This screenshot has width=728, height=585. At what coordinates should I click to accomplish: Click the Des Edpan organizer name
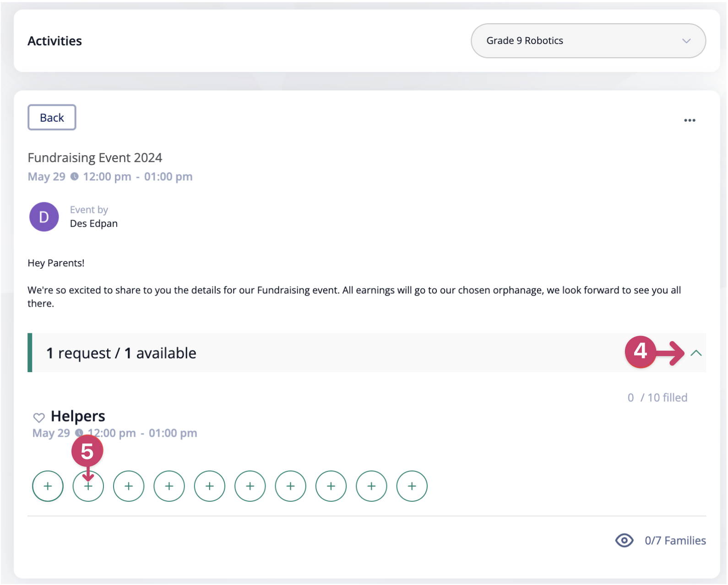(x=94, y=224)
